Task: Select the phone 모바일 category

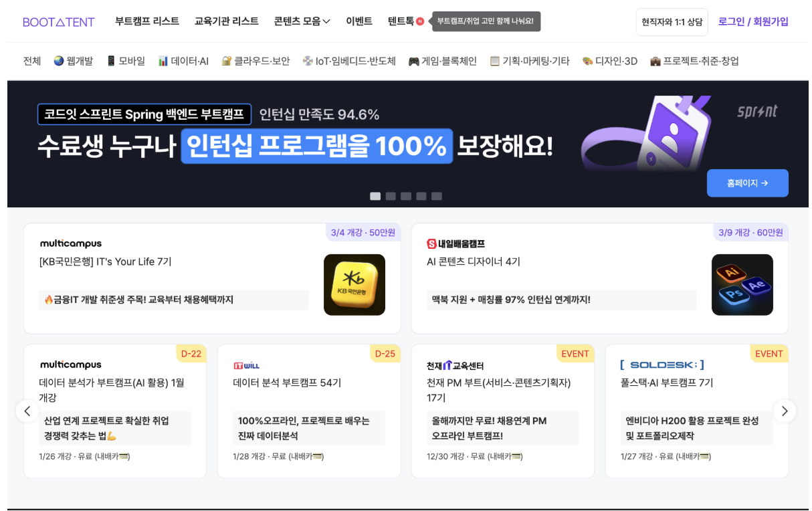Action: tap(126, 61)
